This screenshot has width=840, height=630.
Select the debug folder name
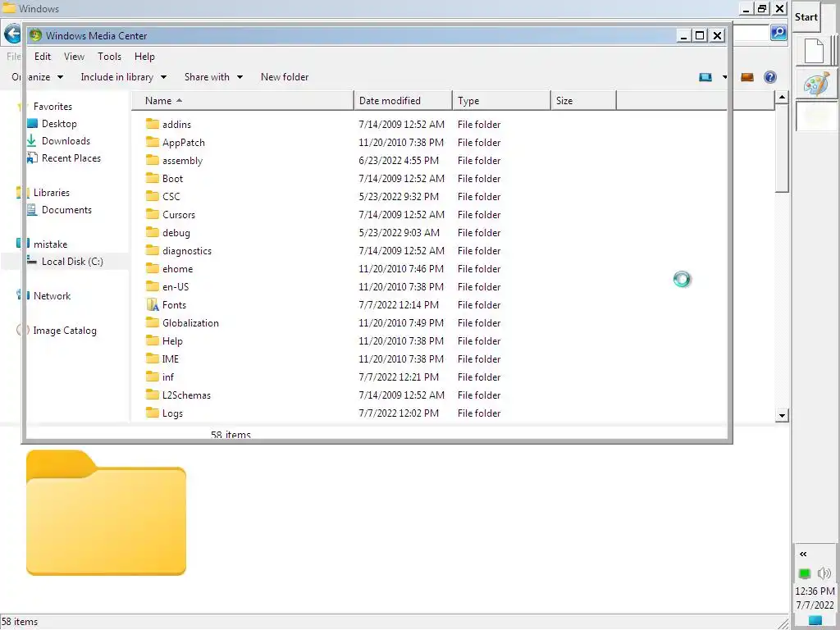tap(176, 232)
